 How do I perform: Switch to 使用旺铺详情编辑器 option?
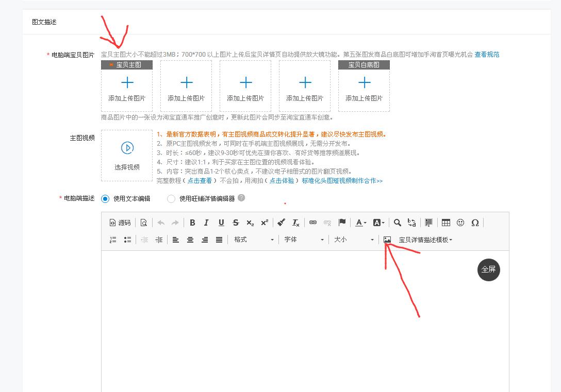(x=170, y=199)
